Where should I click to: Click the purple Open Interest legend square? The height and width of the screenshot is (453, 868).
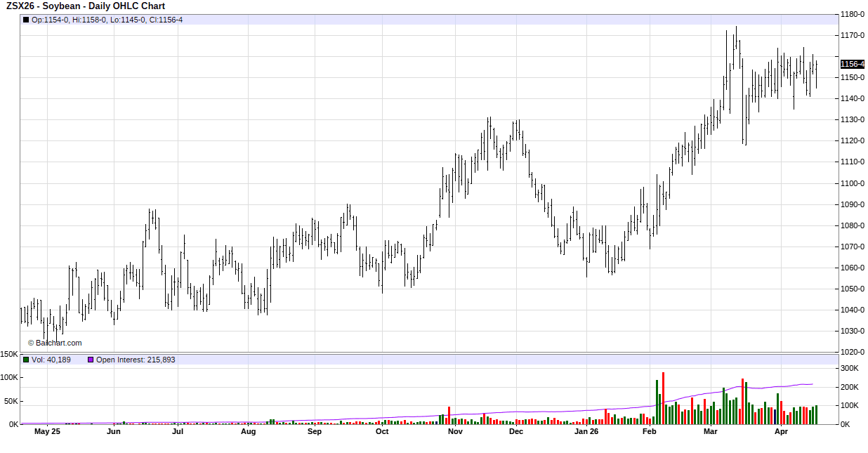(x=90, y=360)
